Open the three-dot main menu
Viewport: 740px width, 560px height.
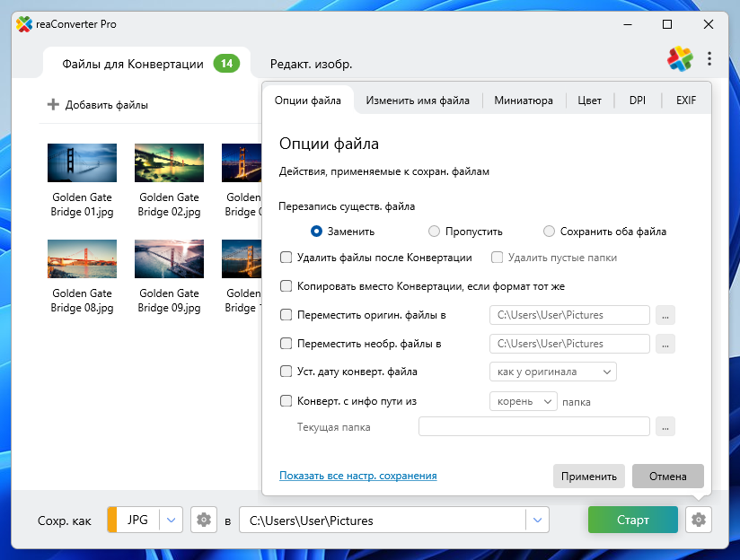coord(709,59)
